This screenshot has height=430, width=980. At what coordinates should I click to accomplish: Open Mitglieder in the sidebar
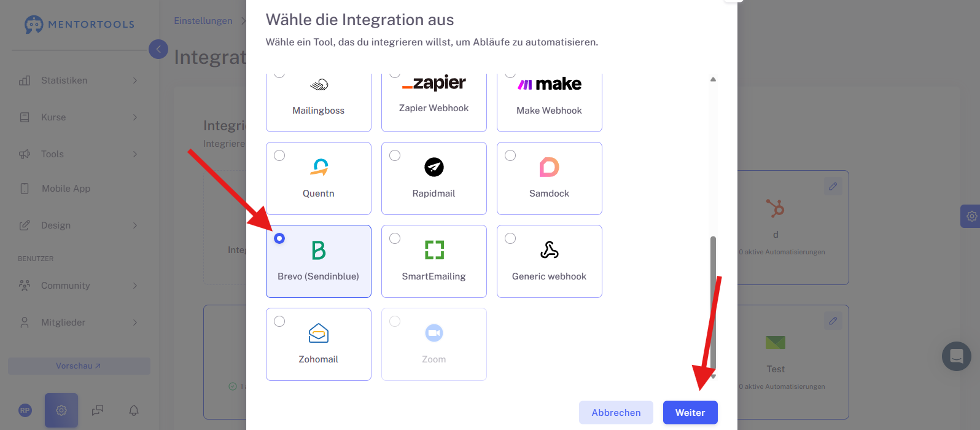click(79, 322)
